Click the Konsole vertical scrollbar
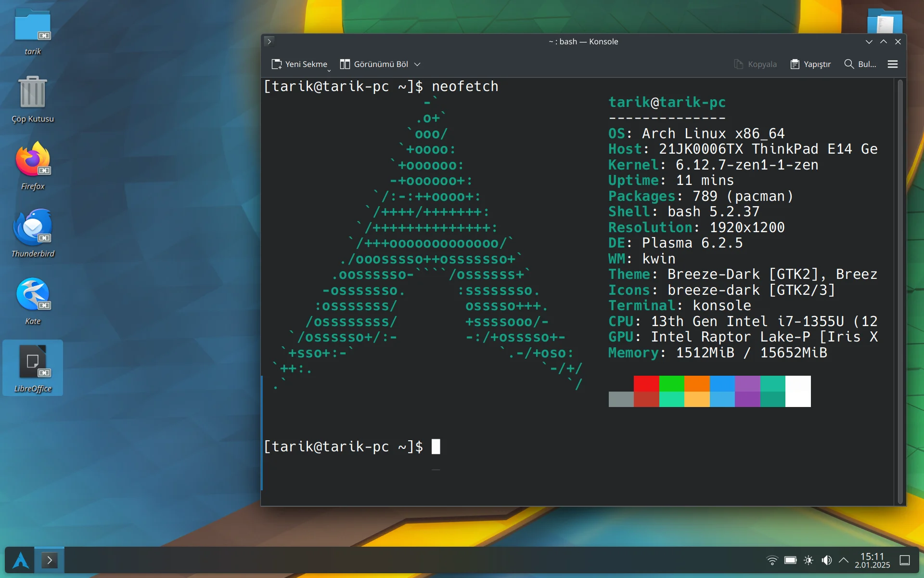This screenshot has width=924, height=578. coord(900,291)
